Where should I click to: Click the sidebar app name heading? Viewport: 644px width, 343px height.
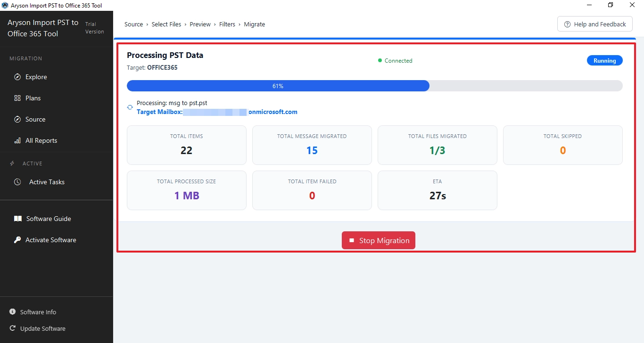pos(43,28)
